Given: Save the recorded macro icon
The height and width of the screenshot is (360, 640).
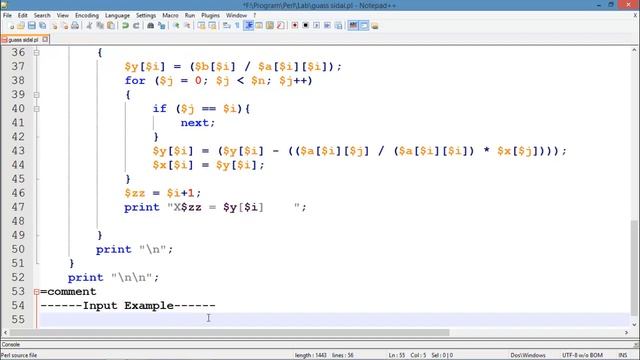Looking at the screenshot, I should [x=338, y=26].
